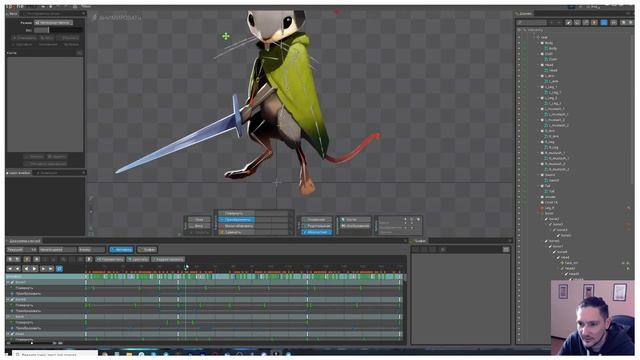Play the animation forward
This screenshot has height=360, width=640.
(35, 269)
